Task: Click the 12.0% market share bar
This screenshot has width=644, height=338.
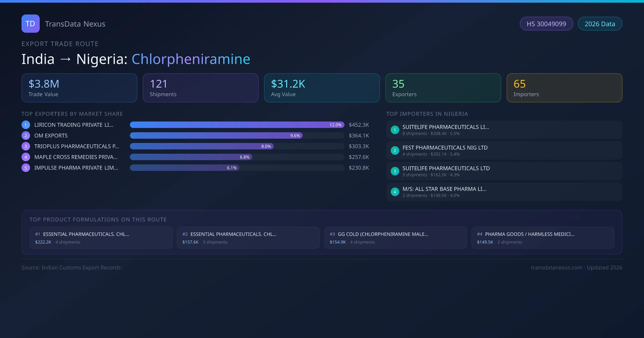Action: [237, 125]
